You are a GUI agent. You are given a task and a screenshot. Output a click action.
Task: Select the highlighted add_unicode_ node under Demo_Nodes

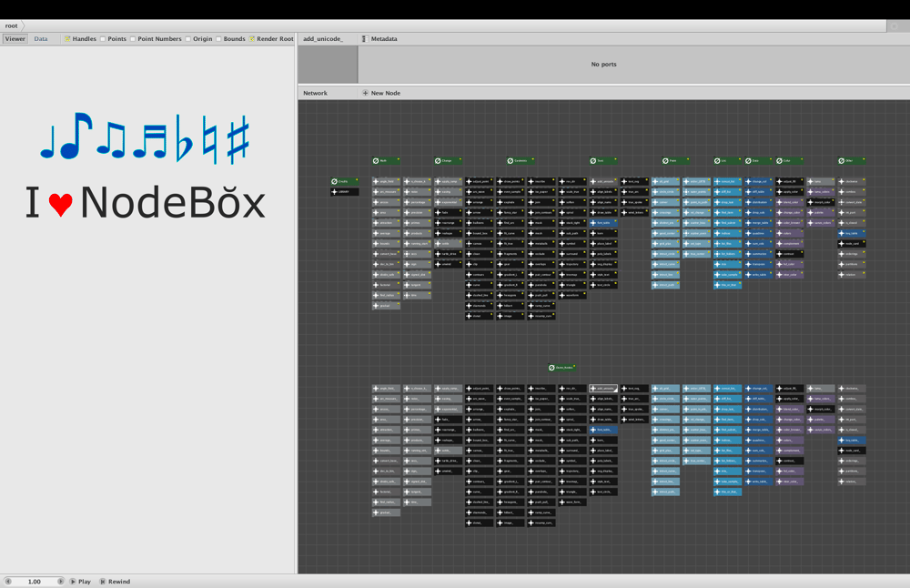603,389
